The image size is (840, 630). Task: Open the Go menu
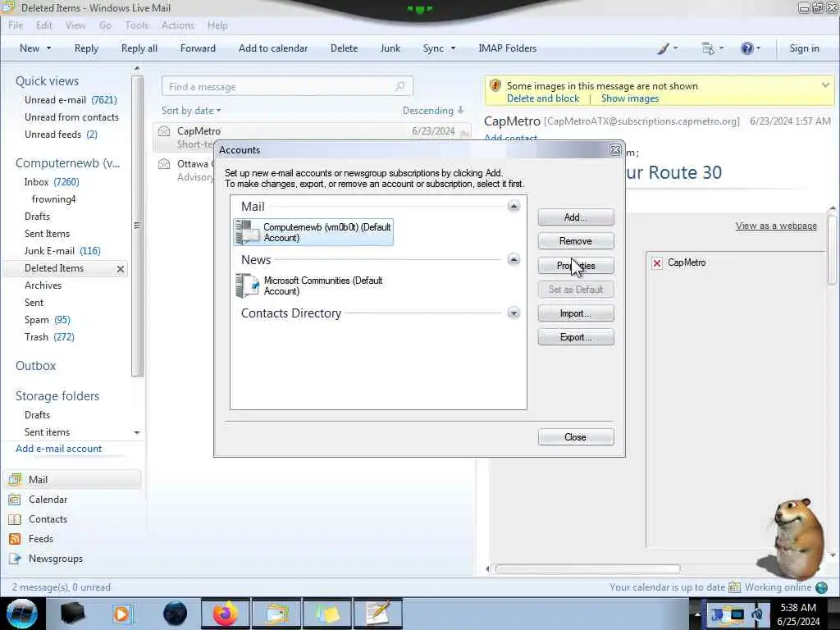(x=105, y=25)
